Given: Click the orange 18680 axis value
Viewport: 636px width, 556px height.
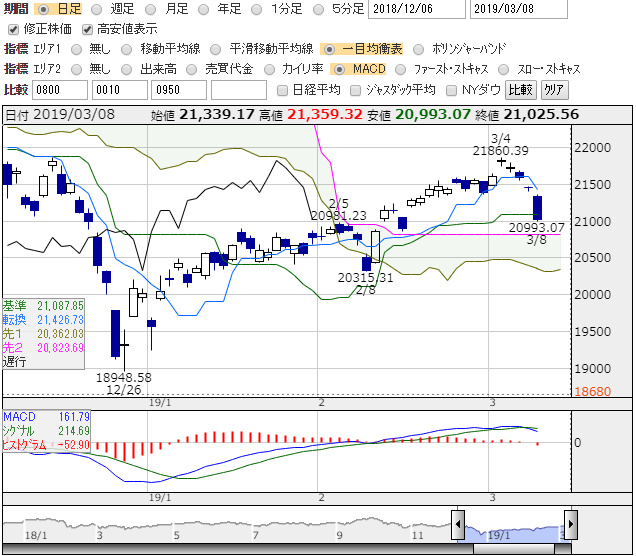Looking at the screenshot, I should [x=593, y=392].
